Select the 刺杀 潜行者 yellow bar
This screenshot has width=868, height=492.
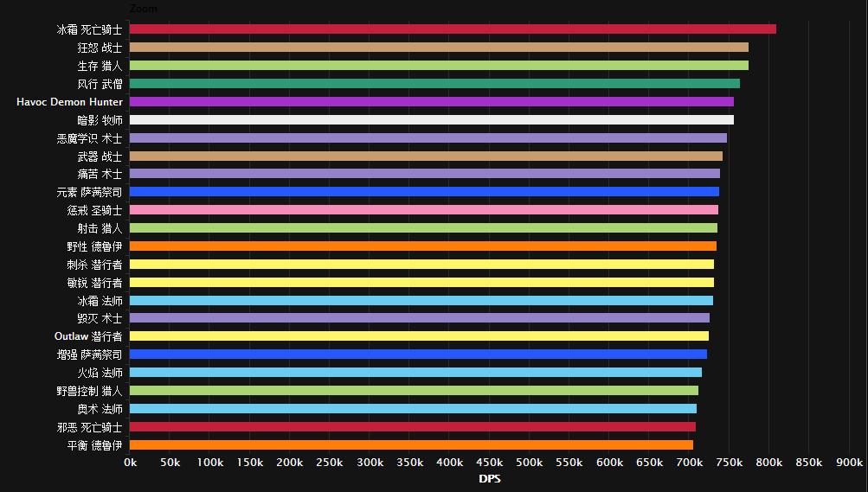421,265
